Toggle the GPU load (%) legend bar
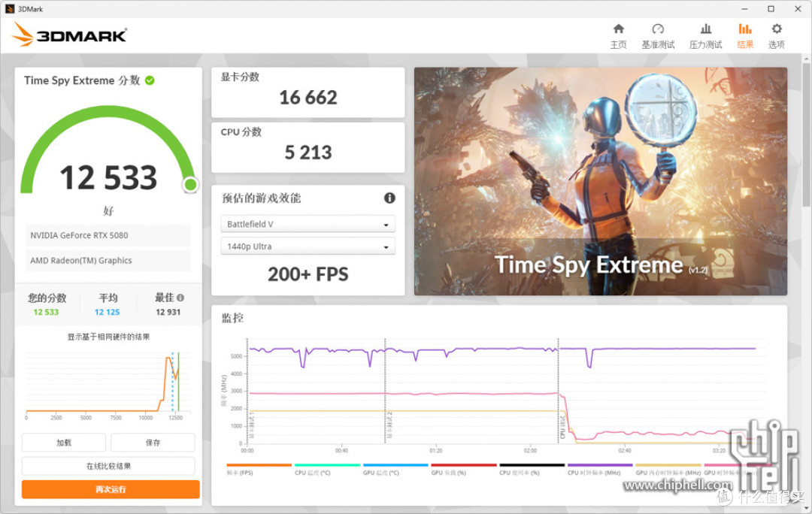This screenshot has width=812, height=514. pyautogui.click(x=464, y=465)
